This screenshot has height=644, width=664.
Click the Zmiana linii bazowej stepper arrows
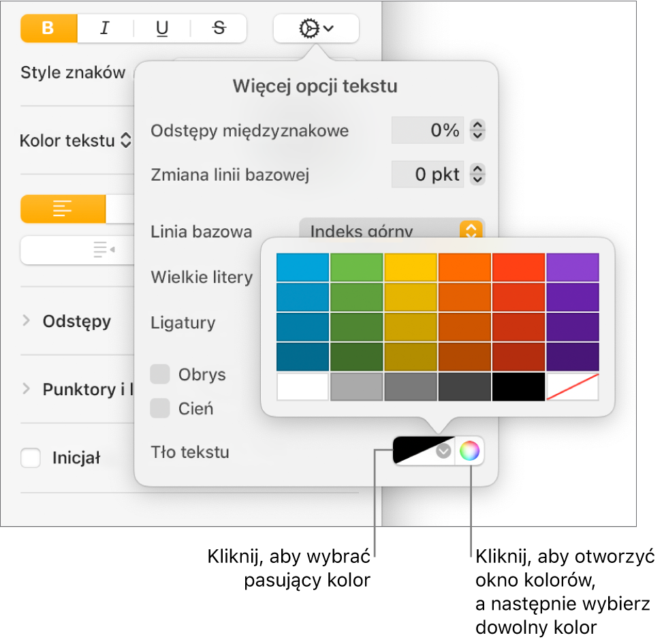pos(477,174)
